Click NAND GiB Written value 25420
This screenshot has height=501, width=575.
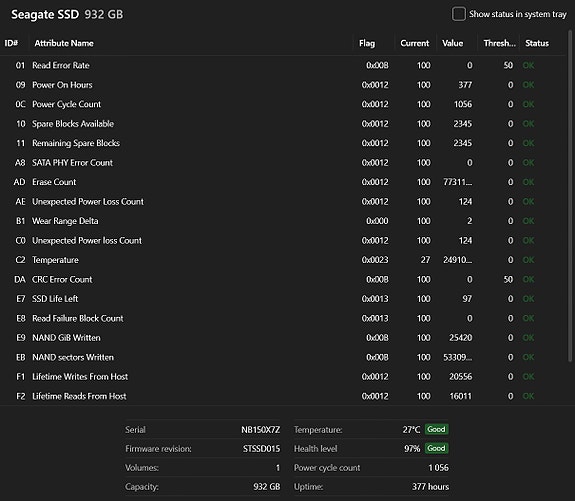coord(461,337)
